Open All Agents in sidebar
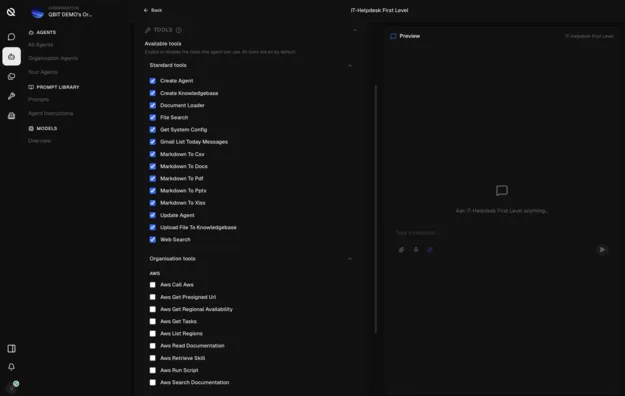The image size is (625, 396). (x=40, y=45)
